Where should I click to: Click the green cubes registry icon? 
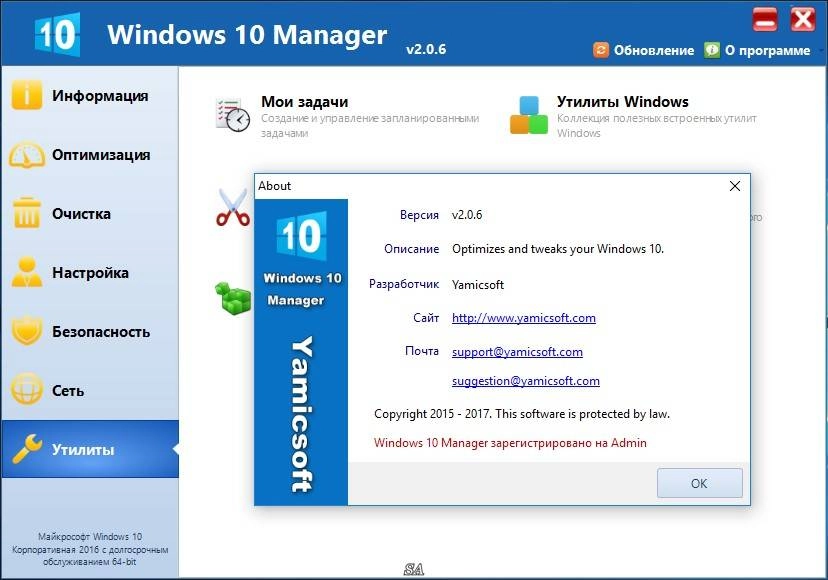[x=233, y=297]
